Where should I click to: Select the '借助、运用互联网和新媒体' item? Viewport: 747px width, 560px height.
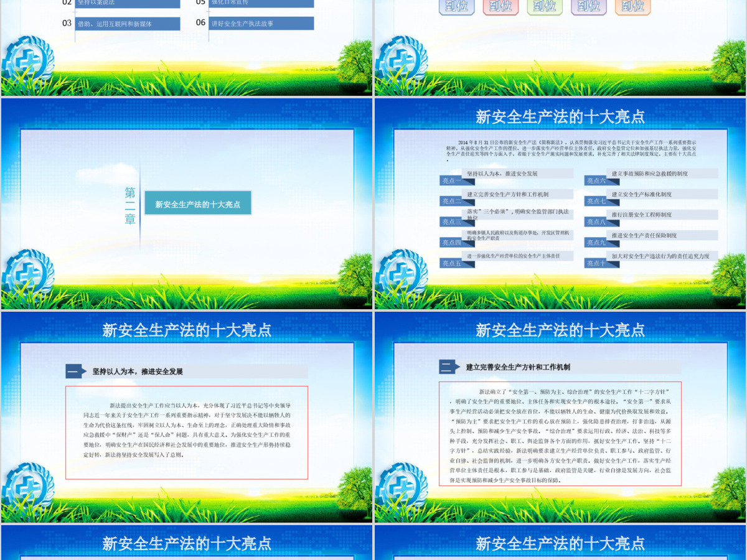click(x=128, y=24)
